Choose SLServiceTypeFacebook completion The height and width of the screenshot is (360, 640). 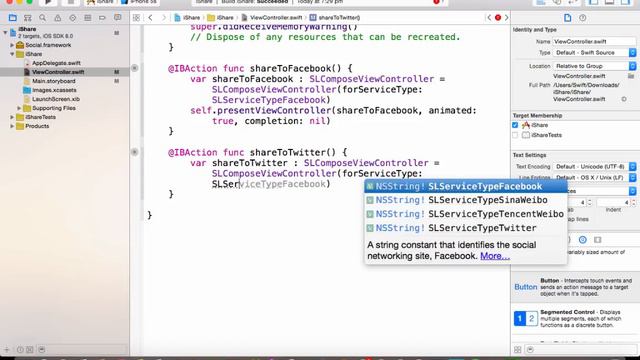[466, 187]
